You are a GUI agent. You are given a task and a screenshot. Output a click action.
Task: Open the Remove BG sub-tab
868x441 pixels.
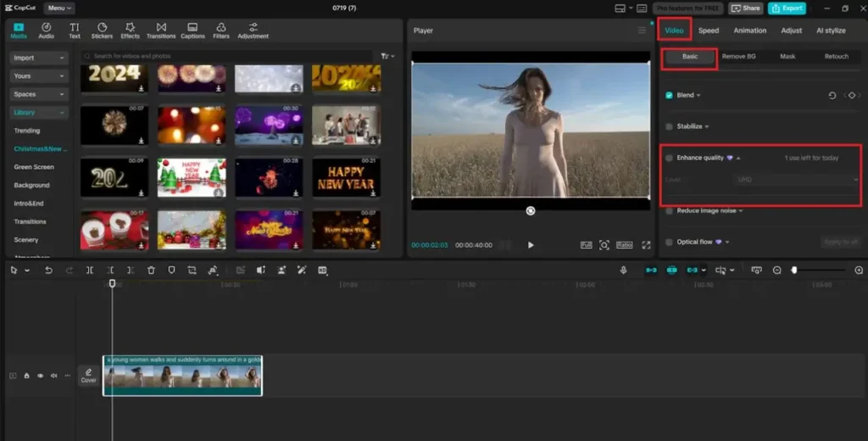click(x=738, y=57)
